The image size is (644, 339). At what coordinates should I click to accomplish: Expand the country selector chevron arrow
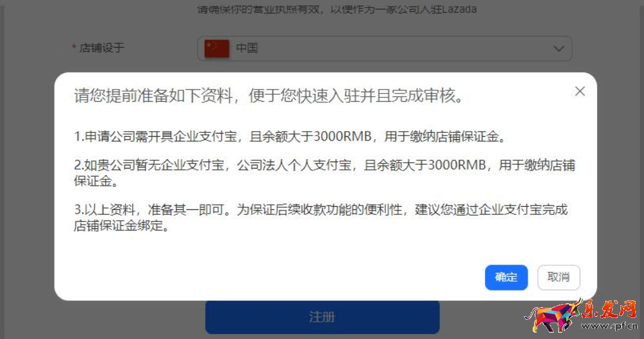point(559,49)
